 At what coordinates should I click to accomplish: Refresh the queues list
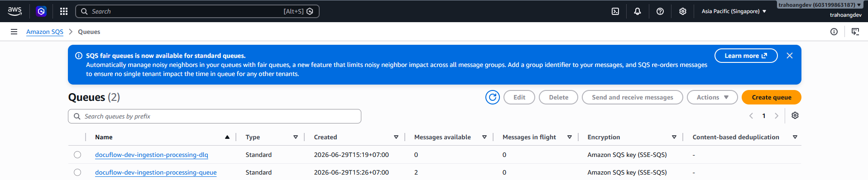pos(493,97)
